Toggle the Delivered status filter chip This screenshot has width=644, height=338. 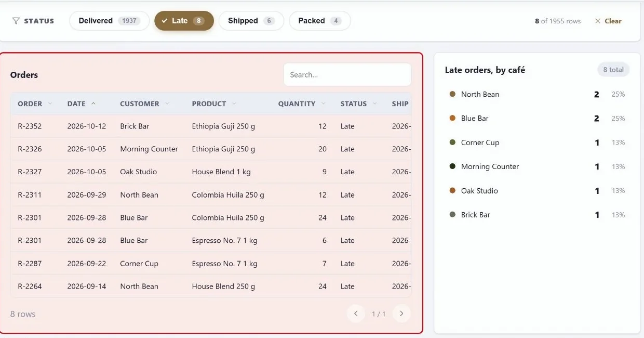pyautogui.click(x=109, y=21)
